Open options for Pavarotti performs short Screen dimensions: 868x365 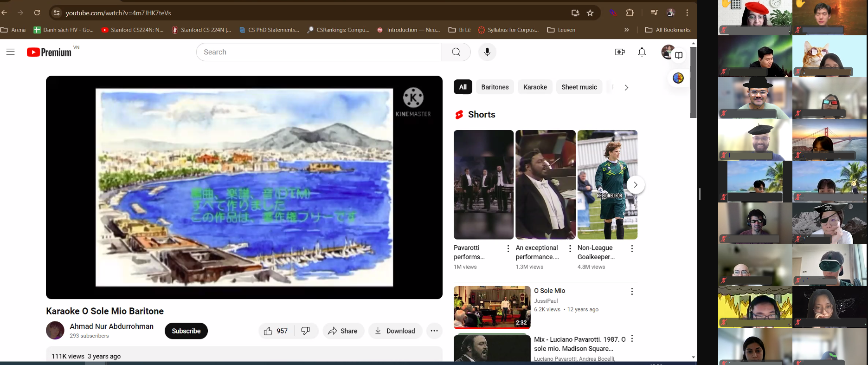[508, 248]
